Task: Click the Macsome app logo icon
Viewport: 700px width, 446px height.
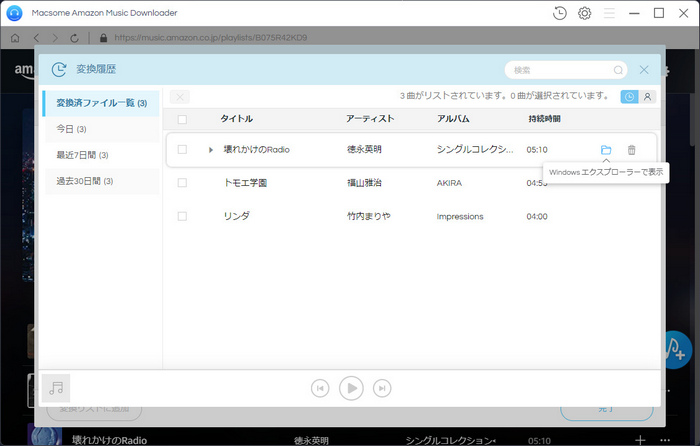Action: coord(14,13)
